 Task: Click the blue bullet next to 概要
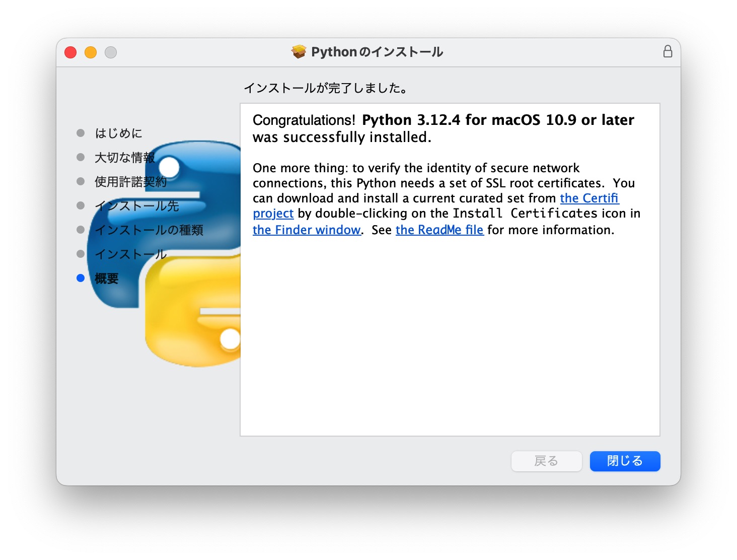(x=81, y=278)
